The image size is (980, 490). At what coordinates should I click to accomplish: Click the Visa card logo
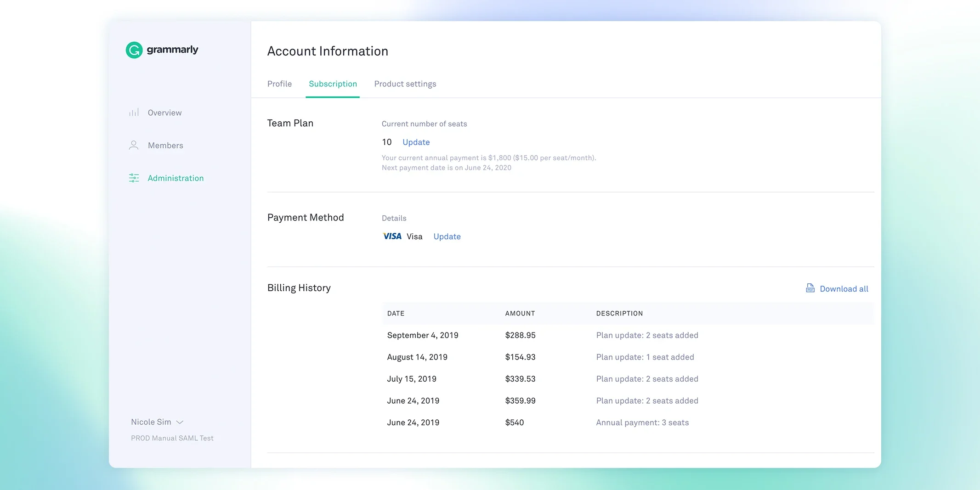(x=392, y=236)
